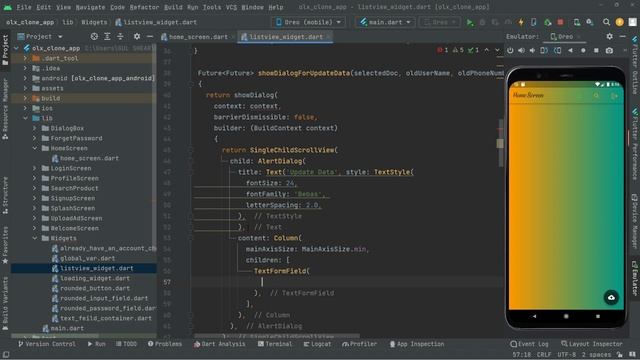Open search everywhere magnifier icon
This screenshot has height=360, width=640.
pos(607,22)
